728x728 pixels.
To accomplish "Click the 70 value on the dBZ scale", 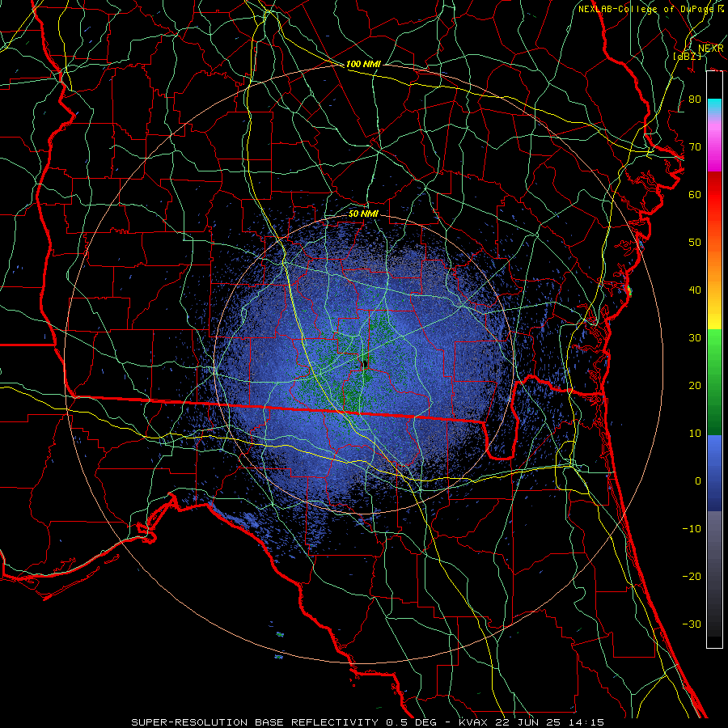I will [x=695, y=147].
